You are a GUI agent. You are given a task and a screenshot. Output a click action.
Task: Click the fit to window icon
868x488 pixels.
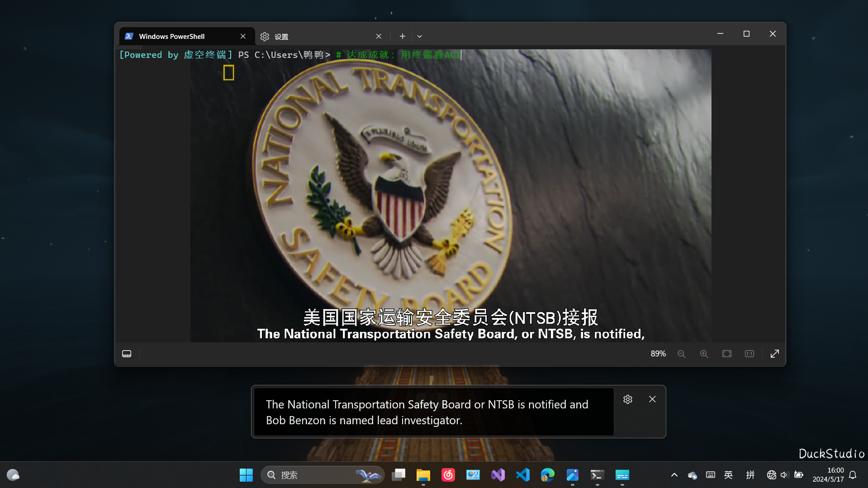click(x=726, y=354)
